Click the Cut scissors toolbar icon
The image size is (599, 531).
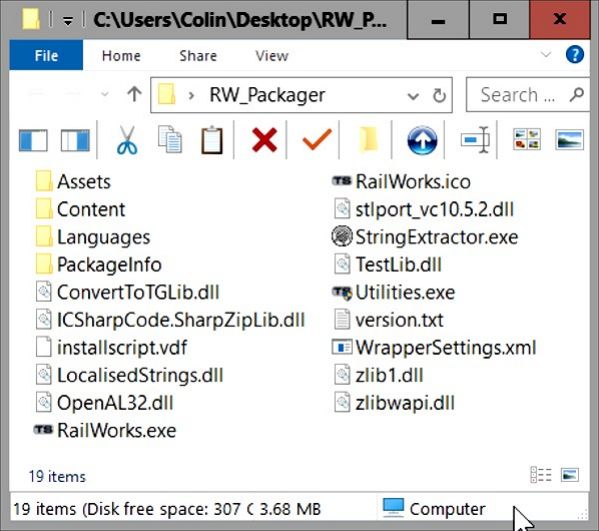pyautogui.click(x=127, y=140)
